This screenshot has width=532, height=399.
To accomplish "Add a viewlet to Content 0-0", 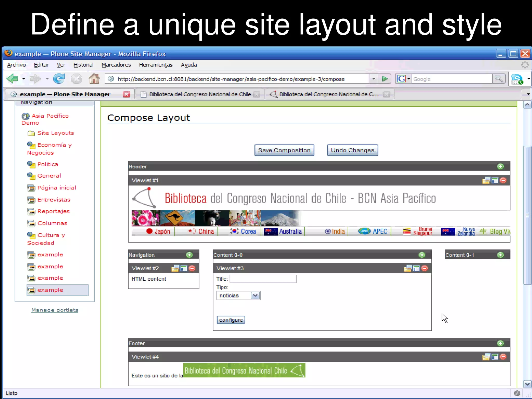I will 422,255.
